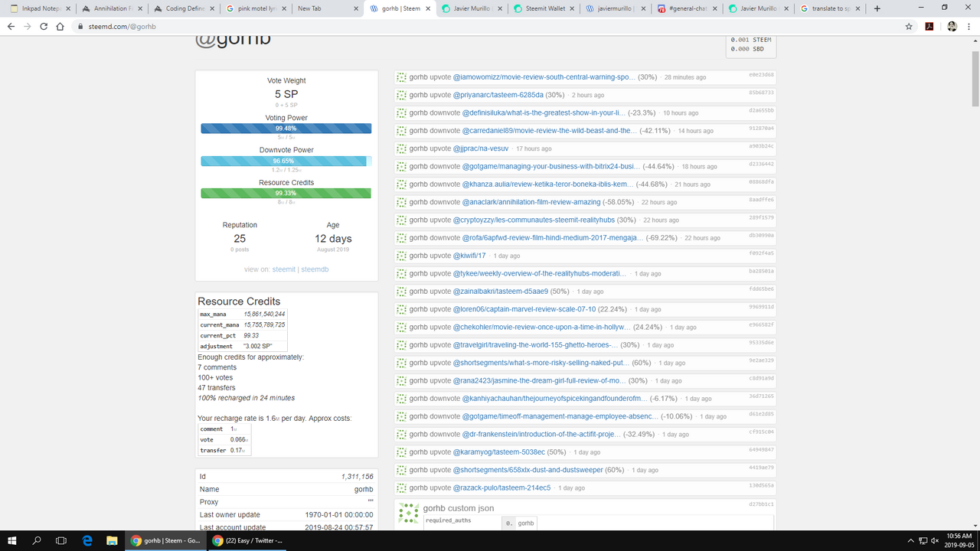Open the browser home page icon
The image size is (980, 551).
[x=60, y=26]
